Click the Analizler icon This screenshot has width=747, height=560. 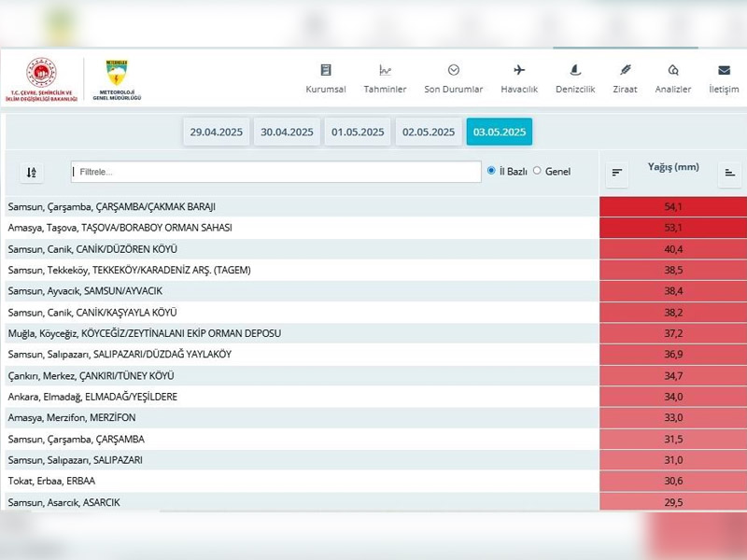[x=673, y=70]
